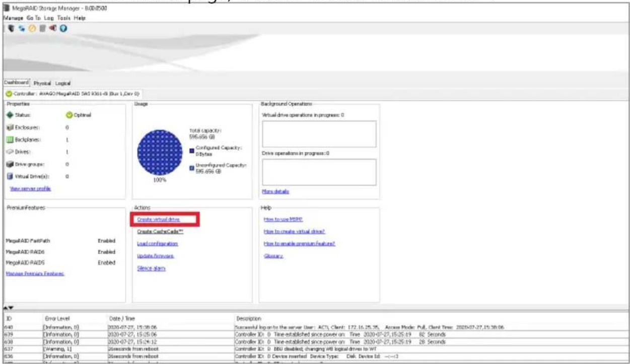The width and height of the screenshot is (630, 364).
Task: Switch to the Dashboard tab
Action: [x=17, y=83]
